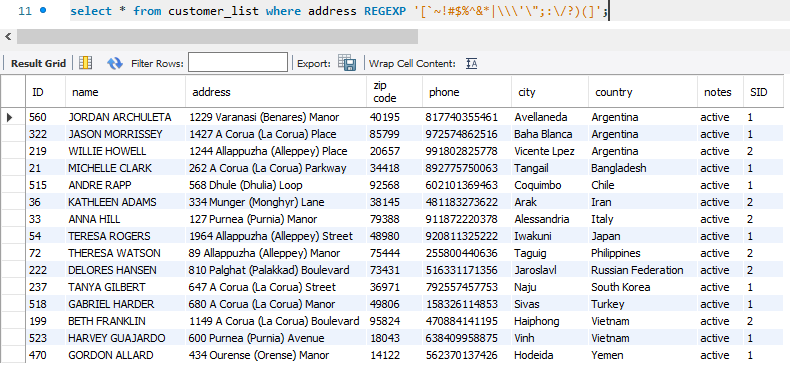The height and width of the screenshot is (372, 790).
Task: Click address 1427 A Corua (La Corua) Place
Action: pos(262,134)
